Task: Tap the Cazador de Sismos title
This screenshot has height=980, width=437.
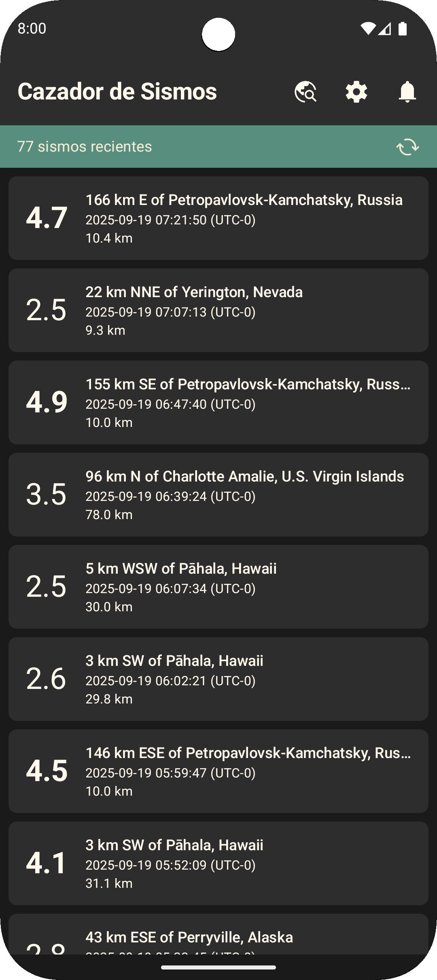Action: pyautogui.click(x=117, y=92)
